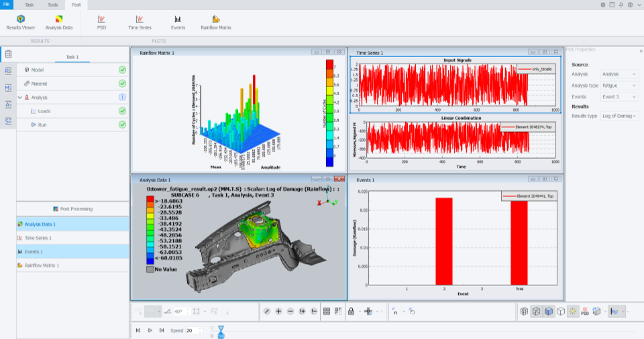Open the Rainflow Matrix plot tool
Viewport: 644px width, 339px height.
(x=215, y=22)
